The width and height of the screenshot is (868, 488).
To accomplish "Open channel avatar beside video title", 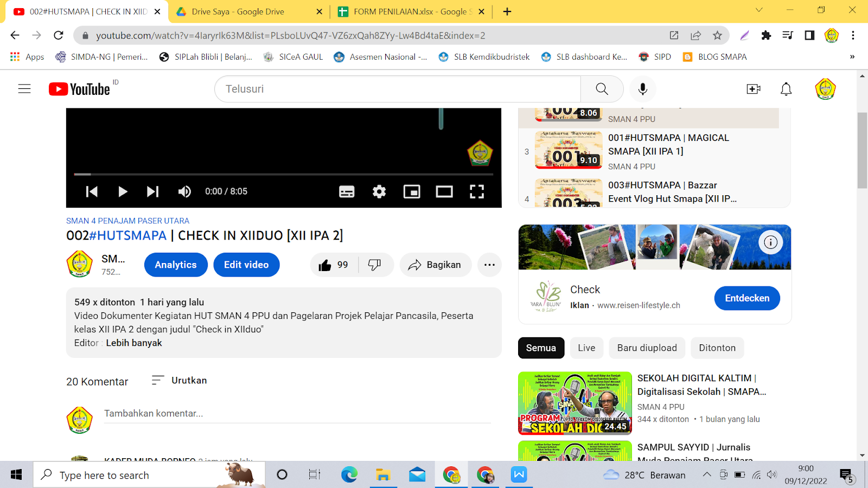I will tap(79, 264).
